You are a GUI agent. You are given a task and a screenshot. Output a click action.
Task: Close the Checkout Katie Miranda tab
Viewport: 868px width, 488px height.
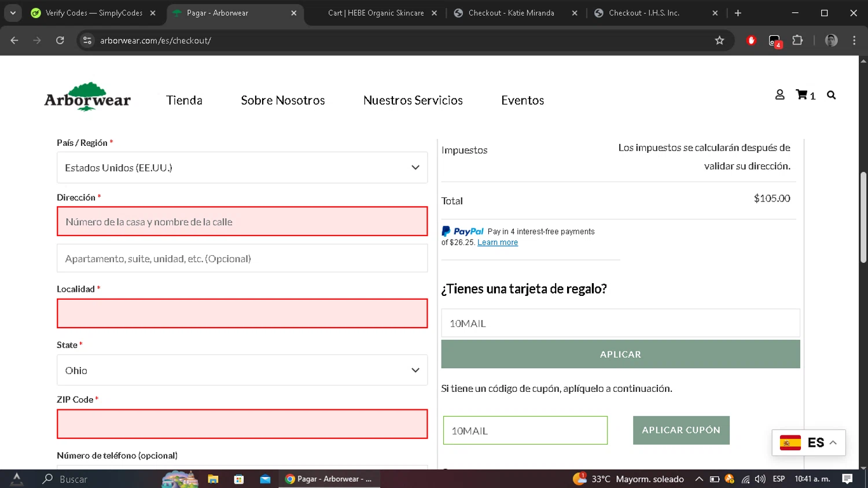tap(575, 13)
